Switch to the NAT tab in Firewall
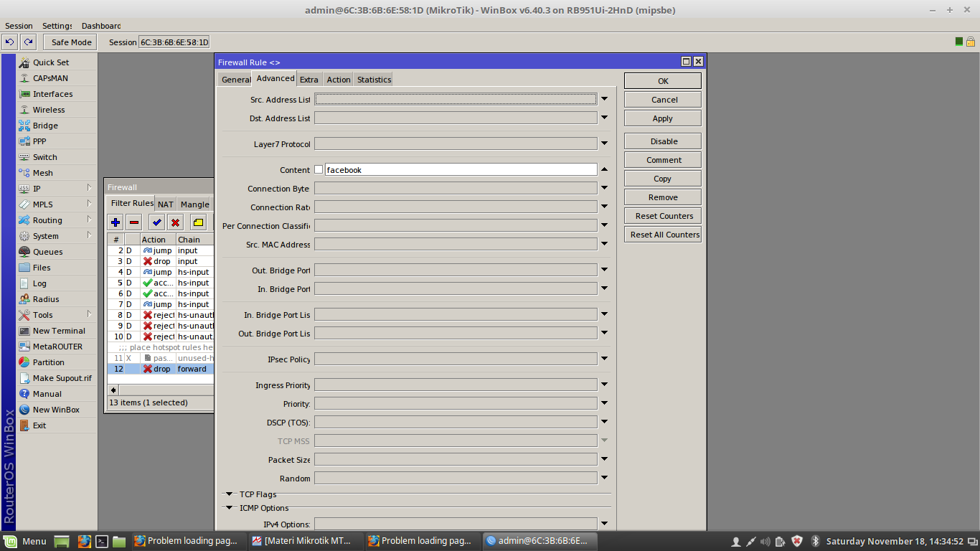Screen dimensions: 980x551 point(166,204)
